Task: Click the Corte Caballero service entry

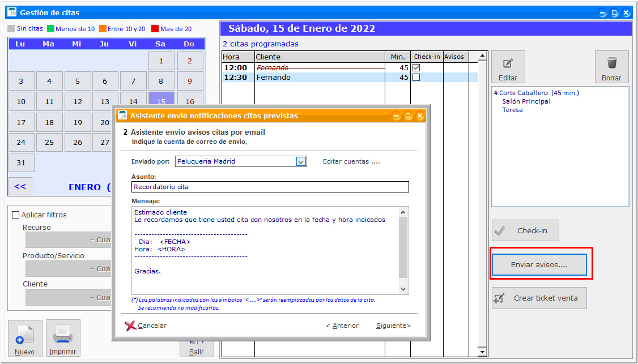Action: (x=536, y=93)
